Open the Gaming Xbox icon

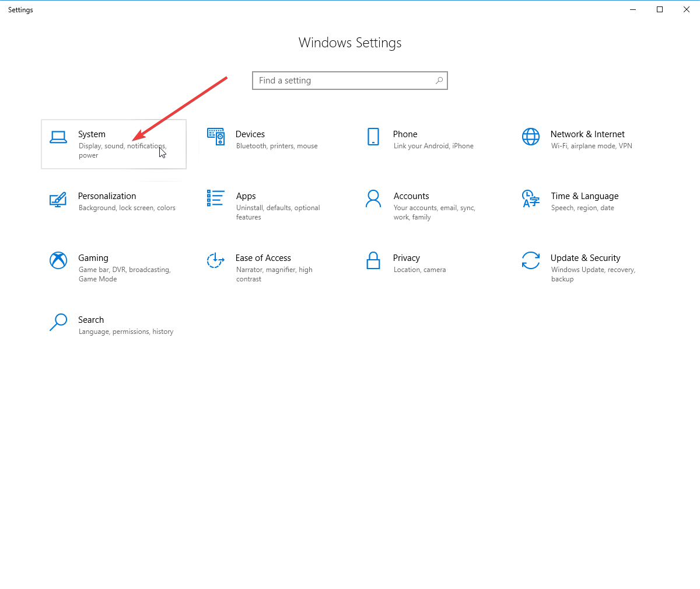[58, 260]
